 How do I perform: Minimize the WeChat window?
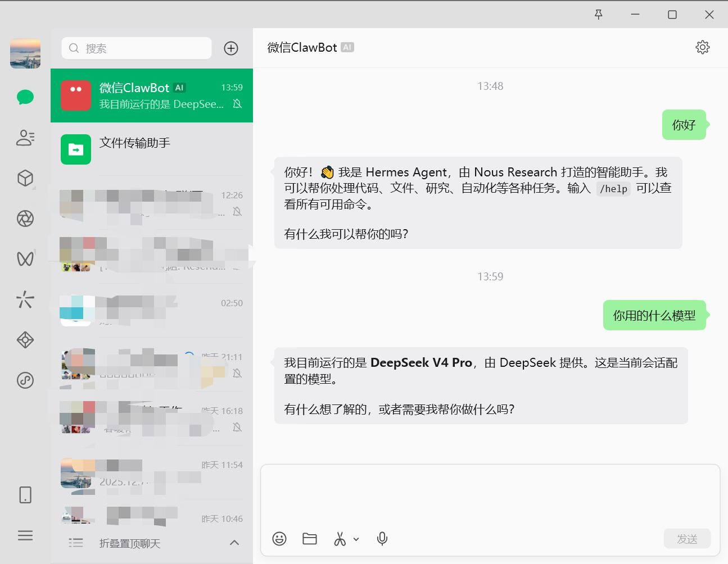(x=635, y=15)
